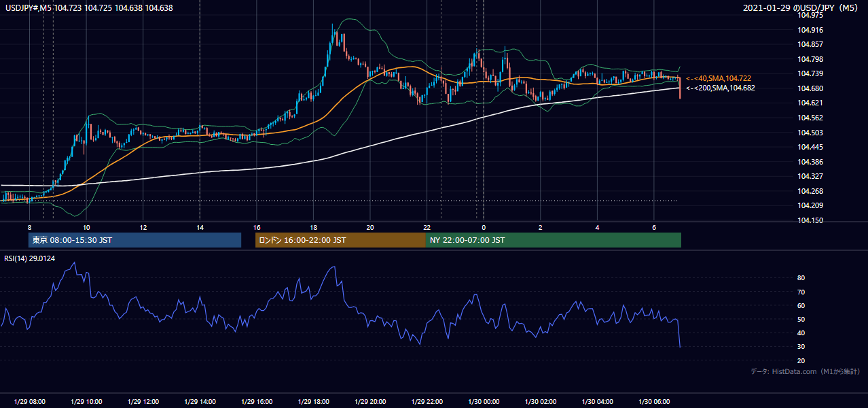This screenshot has width=868, height=408.
Task: Click the 104.386 price axis label
Action: [810, 162]
